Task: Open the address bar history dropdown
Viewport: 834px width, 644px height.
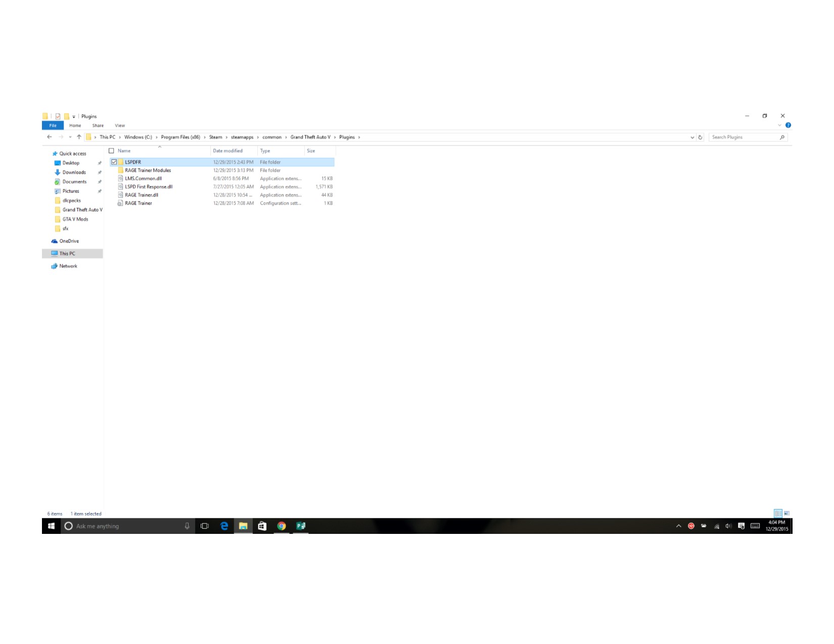Action: tap(692, 137)
